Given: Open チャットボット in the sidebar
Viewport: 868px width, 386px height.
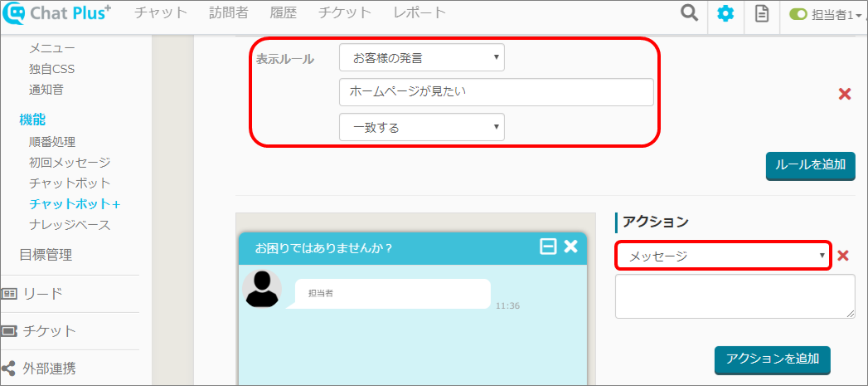Looking at the screenshot, I should coord(70,183).
